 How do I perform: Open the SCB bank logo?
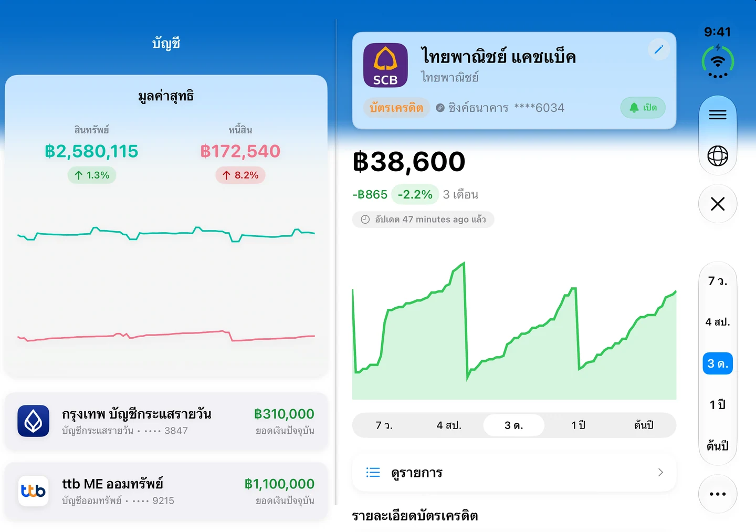pos(385,65)
